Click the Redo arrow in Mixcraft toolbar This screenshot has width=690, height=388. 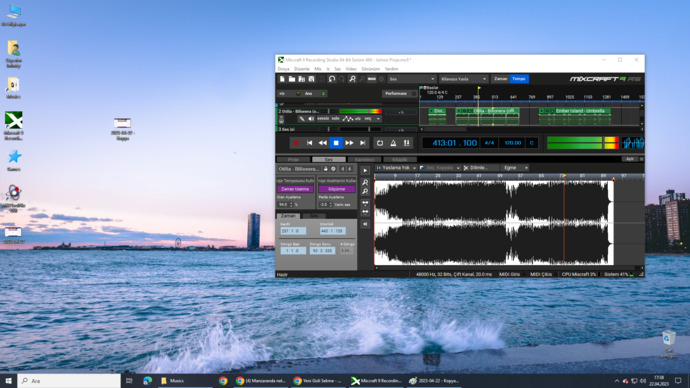pyautogui.click(x=341, y=79)
